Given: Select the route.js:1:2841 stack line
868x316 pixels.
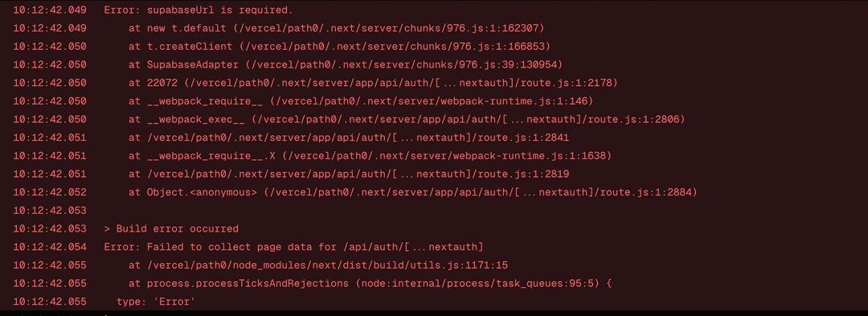Looking at the screenshot, I should 348,137.
